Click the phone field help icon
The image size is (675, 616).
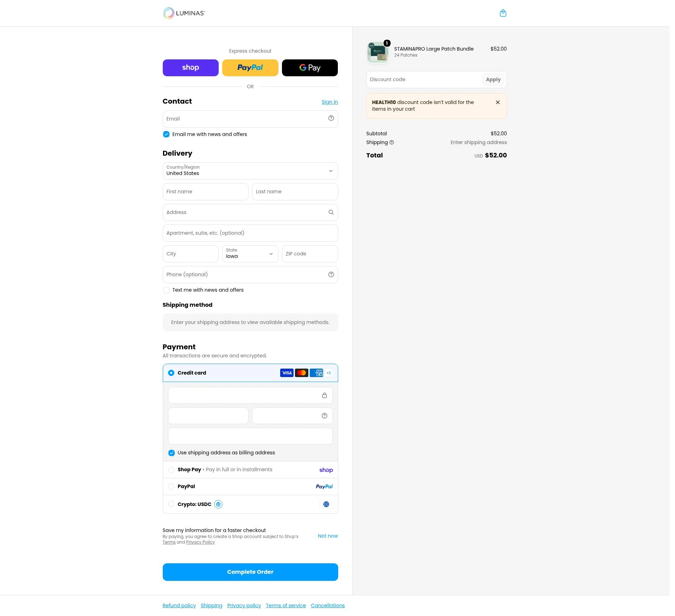[x=331, y=274]
